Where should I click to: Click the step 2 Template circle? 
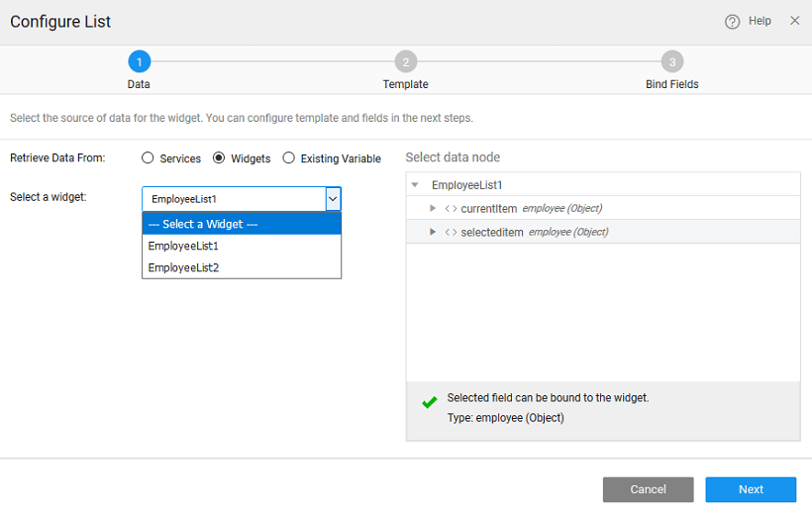coord(405,62)
